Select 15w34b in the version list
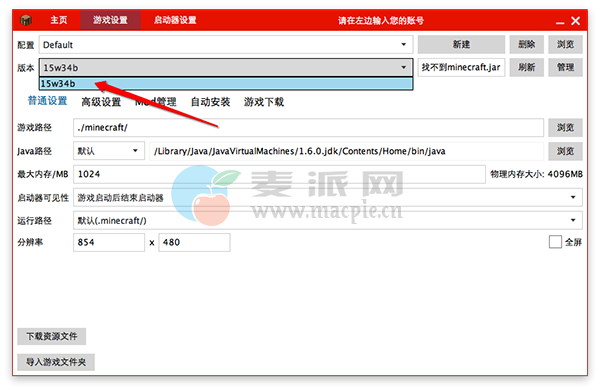The width and height of the screenshot is (600, 391). click(x=226, y=83)
